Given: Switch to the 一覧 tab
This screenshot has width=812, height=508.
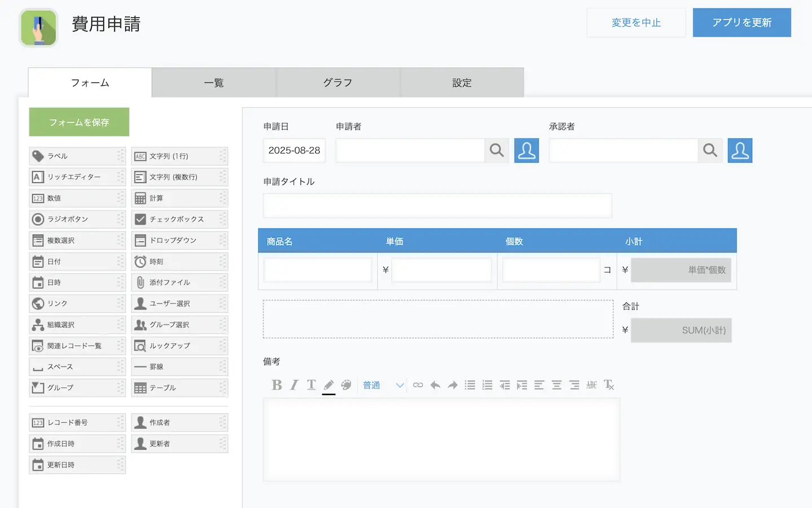Looking at the screenshot, I should coord(214,83).
